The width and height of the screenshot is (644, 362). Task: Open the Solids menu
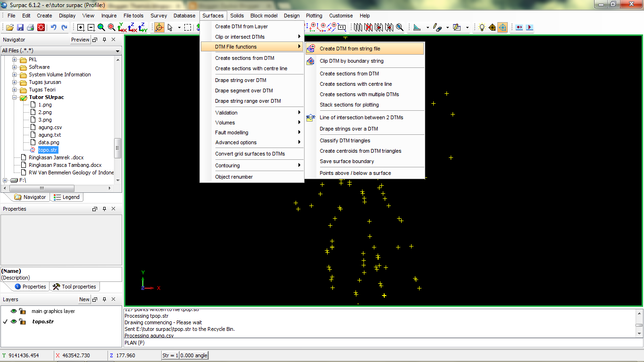tap(237, 16)
